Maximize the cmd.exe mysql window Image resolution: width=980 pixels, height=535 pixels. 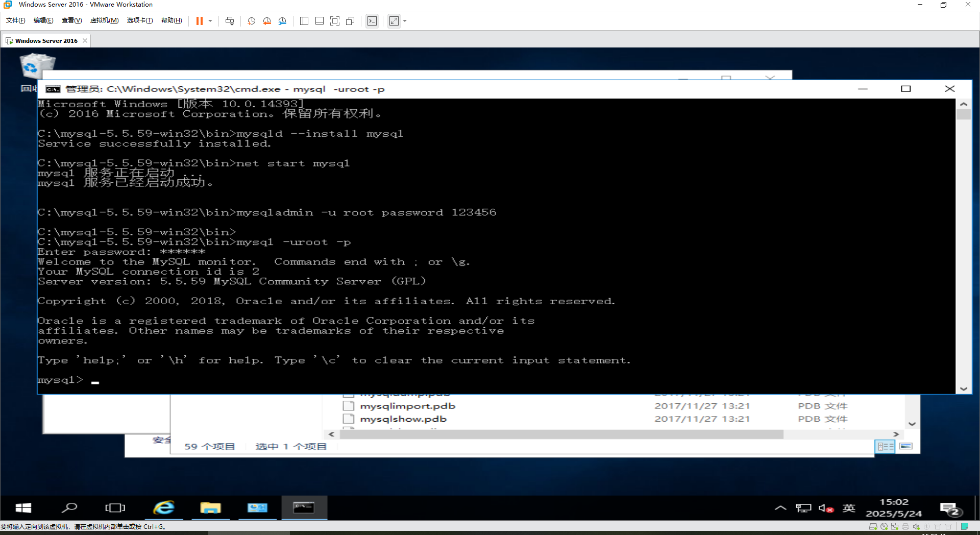906,89
